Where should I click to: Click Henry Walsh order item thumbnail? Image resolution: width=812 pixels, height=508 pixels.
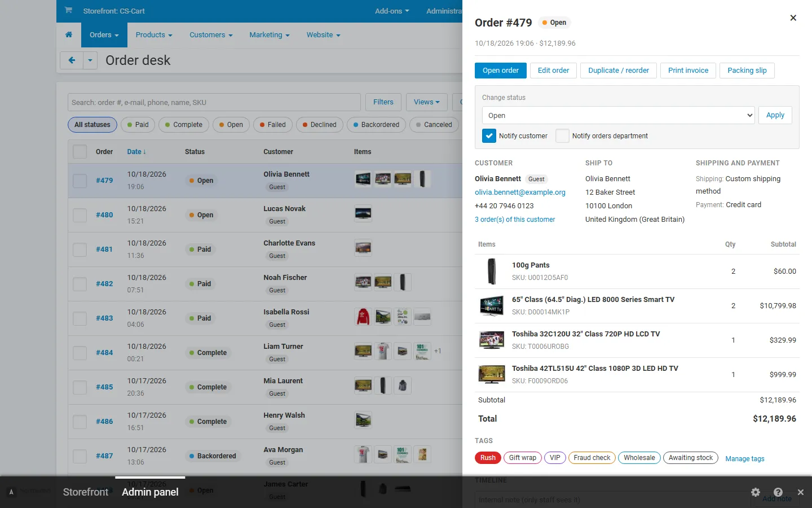(x=363, y=421)
